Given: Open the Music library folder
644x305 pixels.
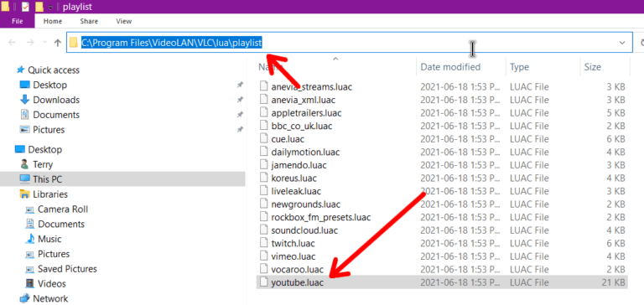Looking at the screenshot, I should coord(49,239).
